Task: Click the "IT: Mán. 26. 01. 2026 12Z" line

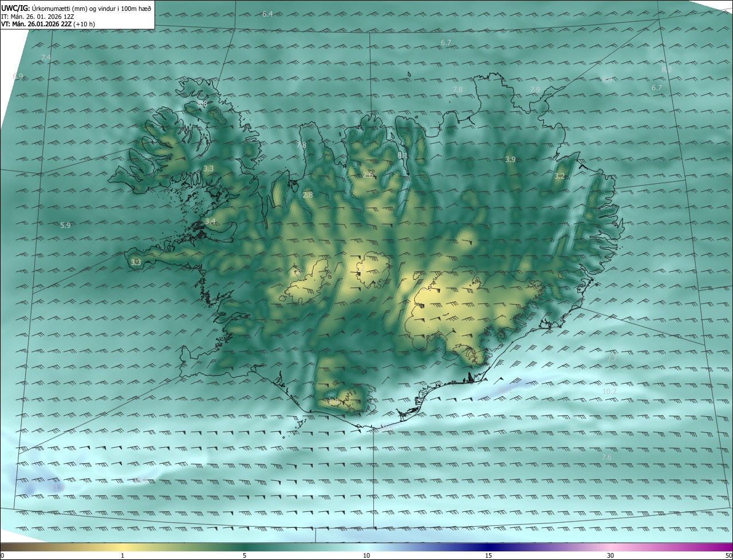Action: point(38,16)
